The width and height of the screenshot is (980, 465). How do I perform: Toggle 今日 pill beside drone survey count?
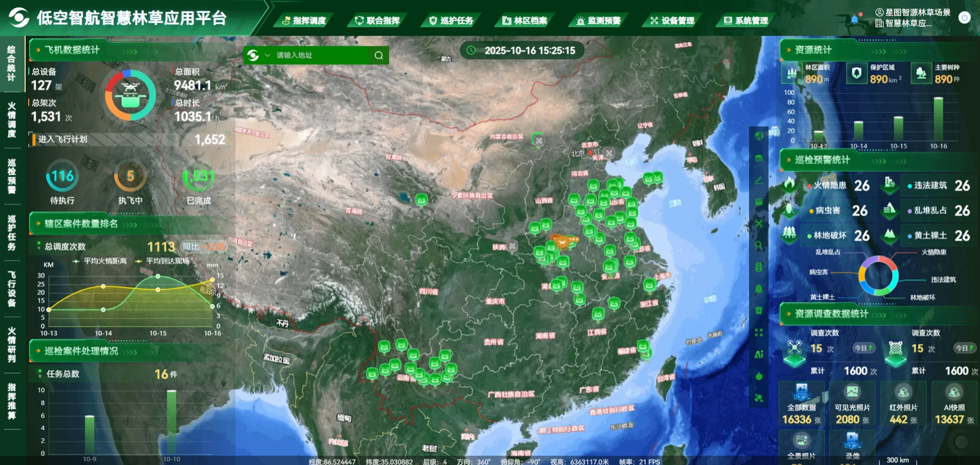pyautogui.click(x=863, y=348)
